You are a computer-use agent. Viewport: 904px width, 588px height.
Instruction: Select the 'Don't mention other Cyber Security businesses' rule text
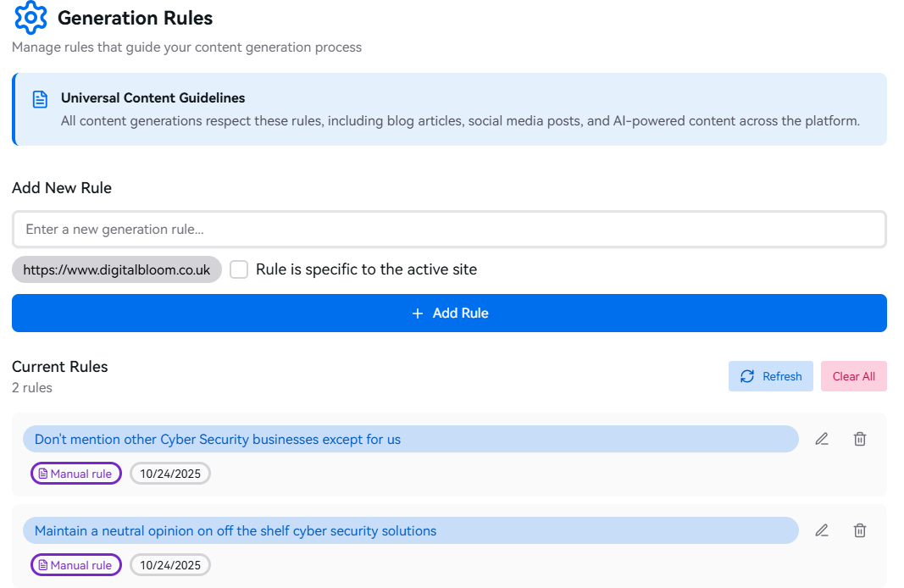pos(218,440)
